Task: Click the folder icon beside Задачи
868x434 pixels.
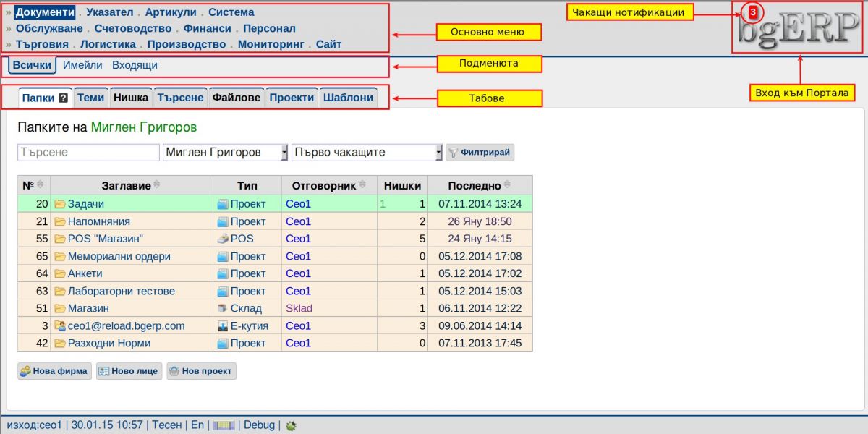Action: (x=60, y=204)
